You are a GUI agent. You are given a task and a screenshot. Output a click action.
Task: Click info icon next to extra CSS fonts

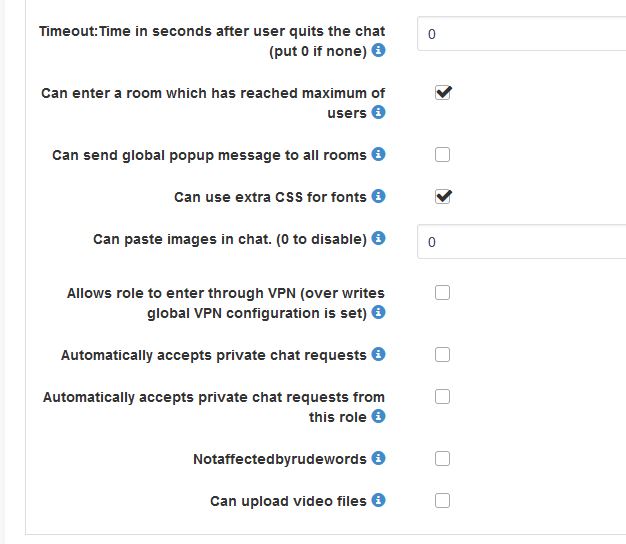pyautogui.click(x=378, y=197)
